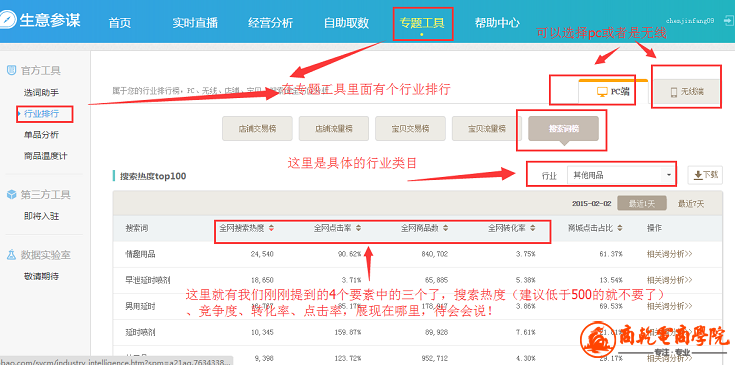Click the 下载 button
This screenshot has height=365, width=735.
pyautogui.click(x=705, y=175)
